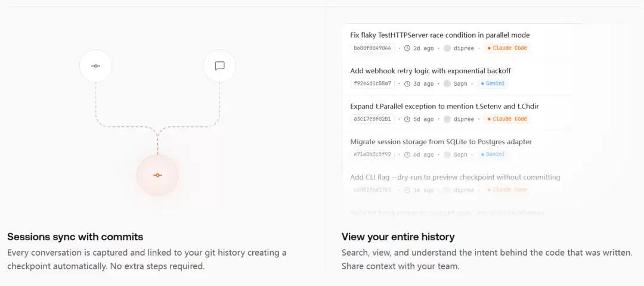
Task: Open 'Migrate session storage from SQLite' commit
Action: click(x=441, y=142)
